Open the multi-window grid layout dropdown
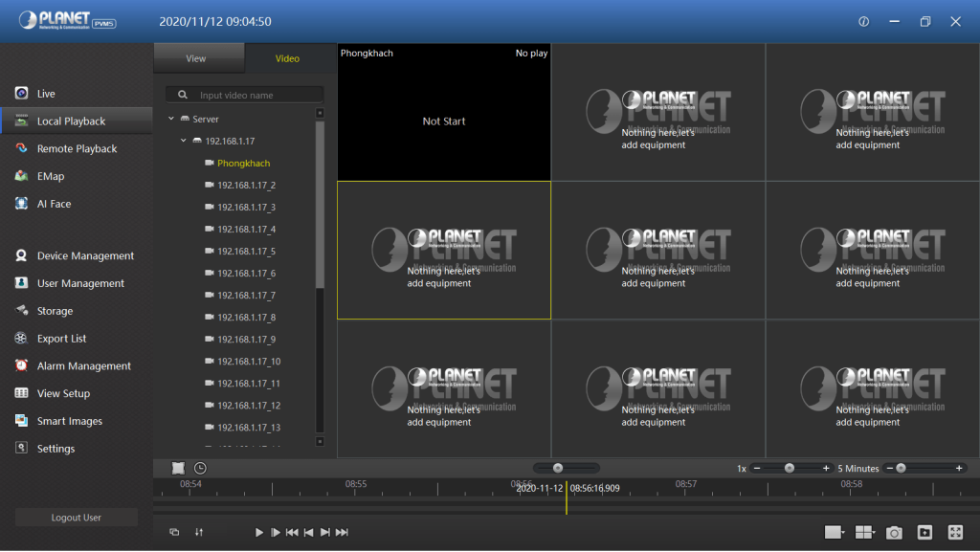The height and width of the screenshot is (552, 980). (865, 532)
